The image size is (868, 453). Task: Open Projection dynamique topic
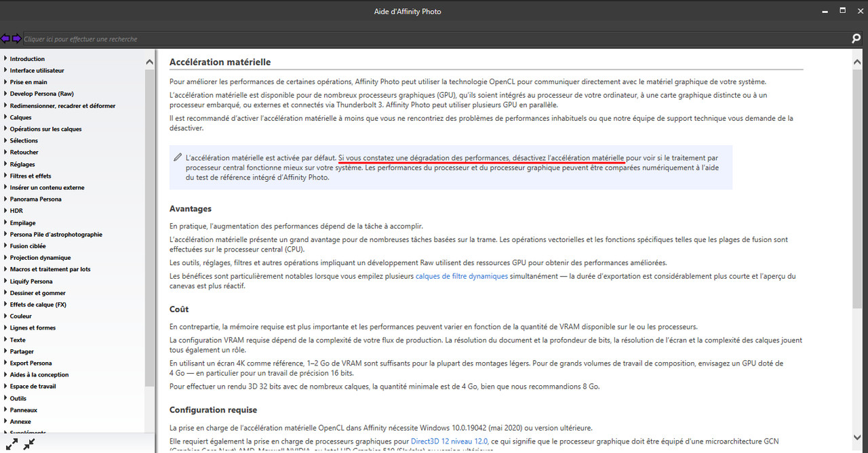click(x=40, y=258)
